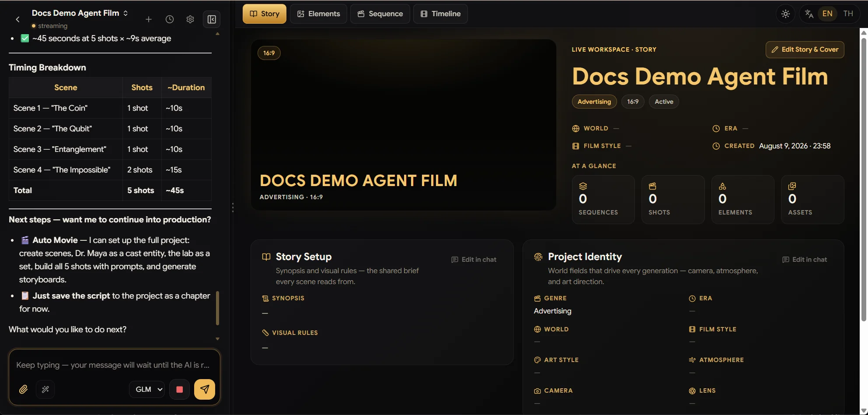Click the chat scroll up arrow

(x=217, y=34)
